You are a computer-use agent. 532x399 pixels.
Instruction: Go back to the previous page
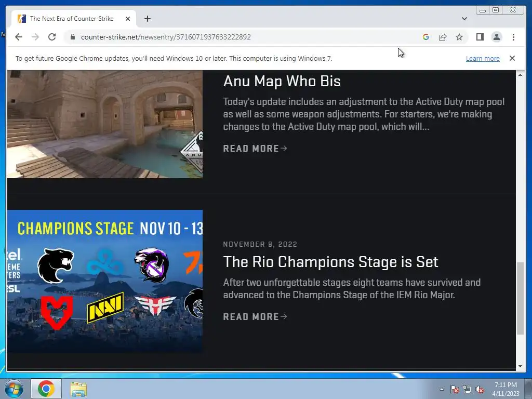click(19, 37)
